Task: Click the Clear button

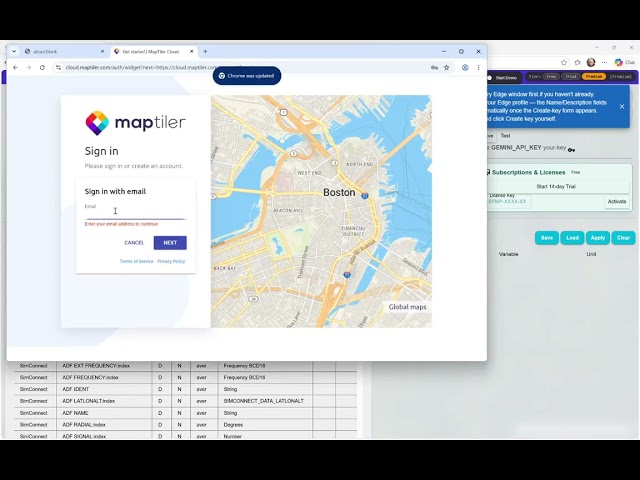Action: [623, 238]
